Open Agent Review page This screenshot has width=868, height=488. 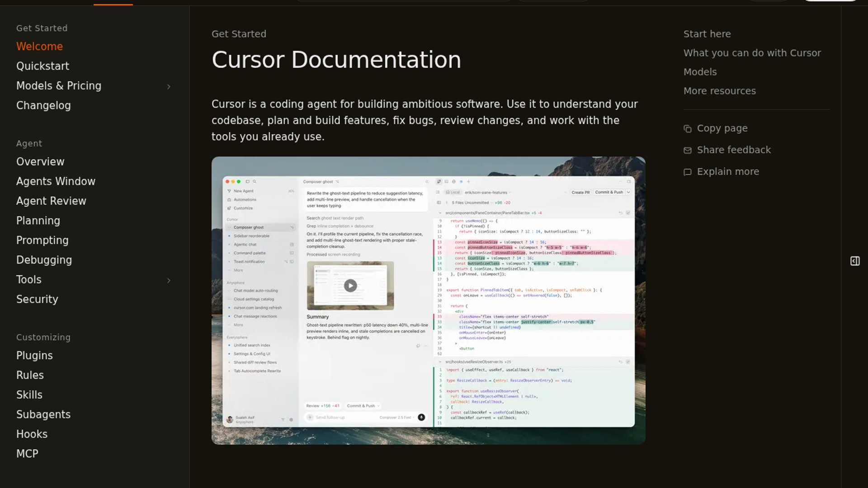coord(51,201)
